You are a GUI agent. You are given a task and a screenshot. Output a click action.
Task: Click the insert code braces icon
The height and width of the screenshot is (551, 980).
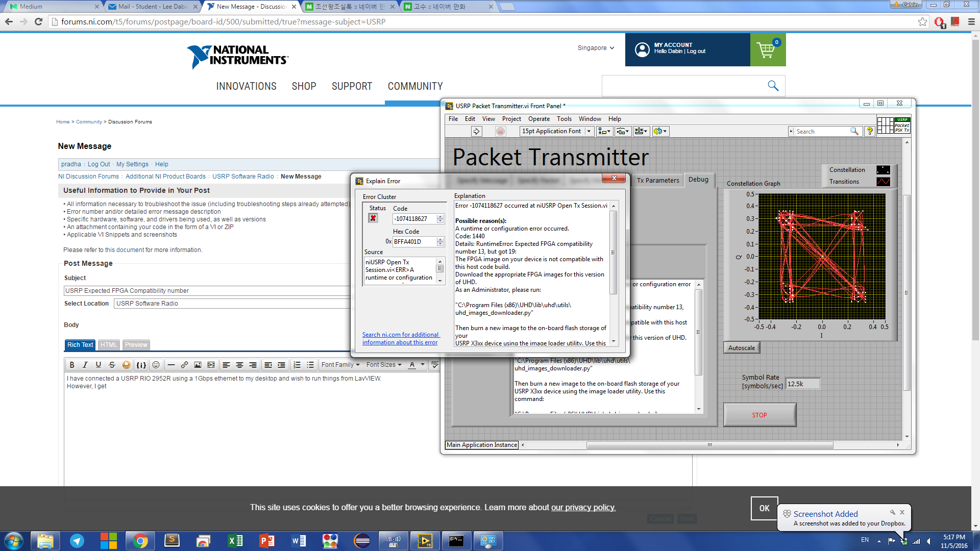coord(141,365)
